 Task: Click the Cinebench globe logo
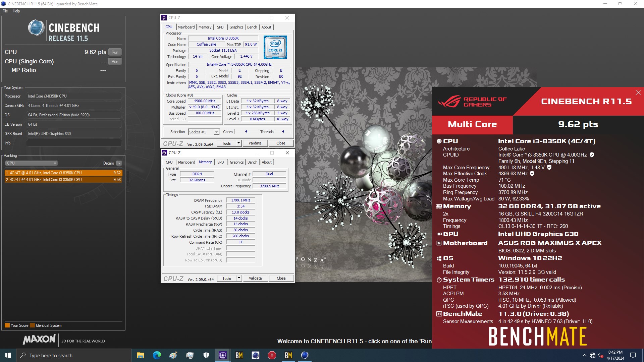(x=36, y=28)
